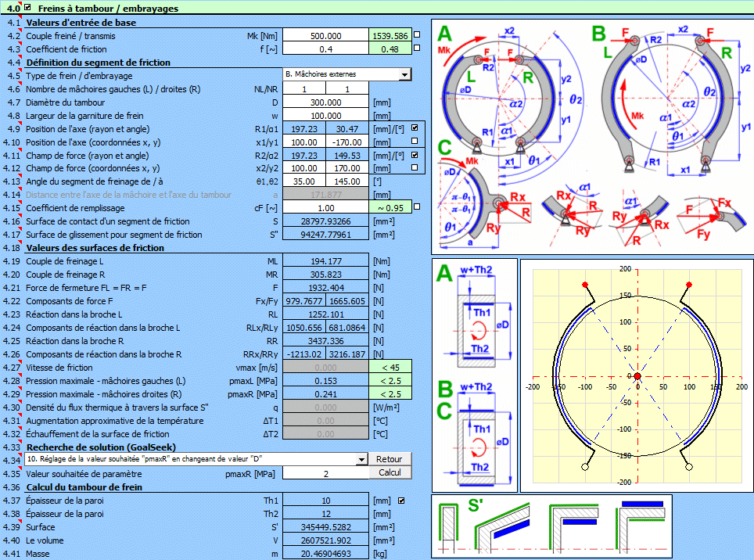Edit the wall thickness Th1 field 10
Screen dimensions: 754x560
click(x=326, y=501)
